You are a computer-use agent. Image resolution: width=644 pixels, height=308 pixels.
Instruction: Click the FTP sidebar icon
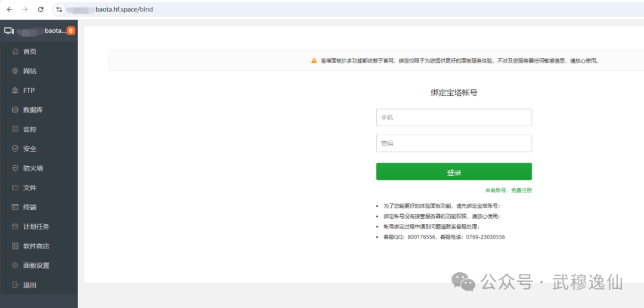pyautogui.click(x=15, y=91)
